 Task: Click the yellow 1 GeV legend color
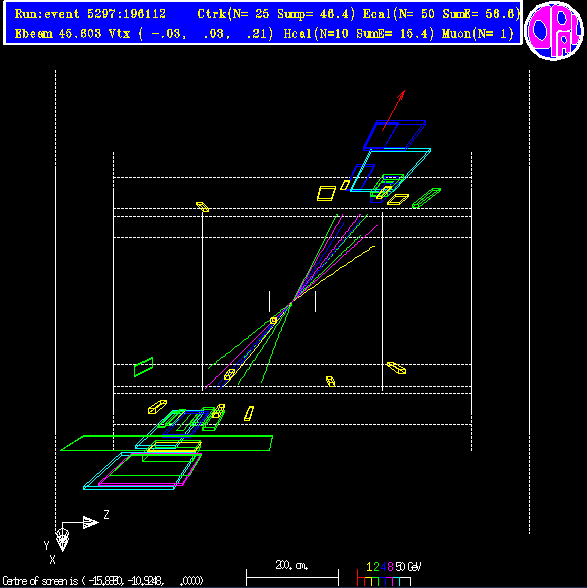point(369,567)
